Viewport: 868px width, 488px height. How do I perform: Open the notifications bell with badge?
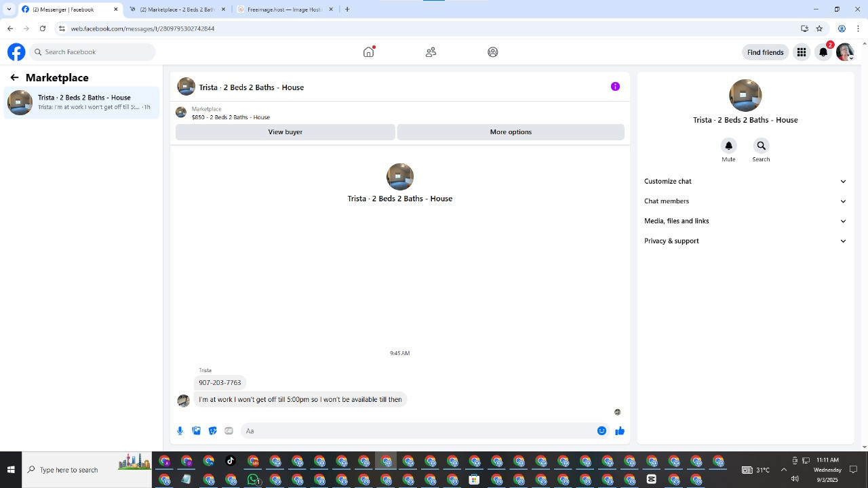[823, 52]
